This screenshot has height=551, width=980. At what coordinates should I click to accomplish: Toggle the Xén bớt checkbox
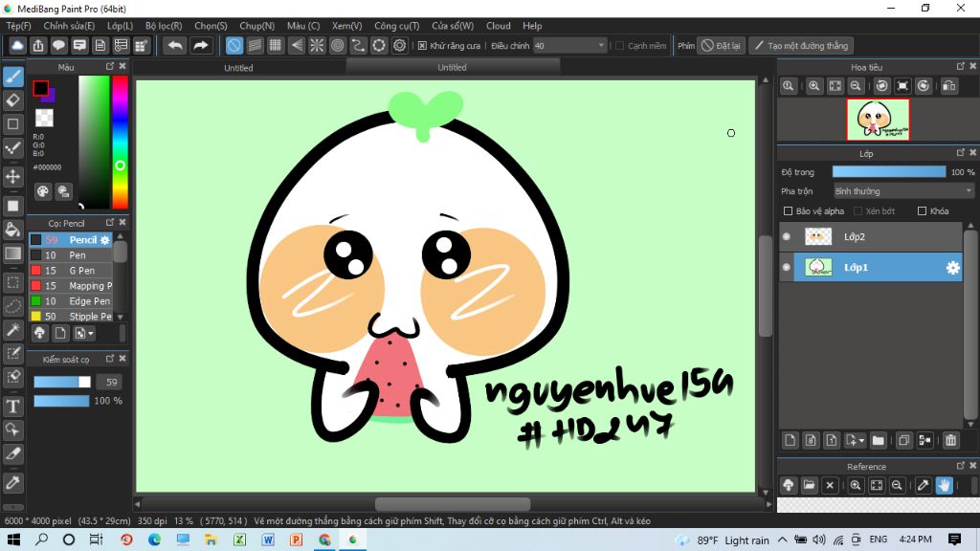tap(858, 211)
